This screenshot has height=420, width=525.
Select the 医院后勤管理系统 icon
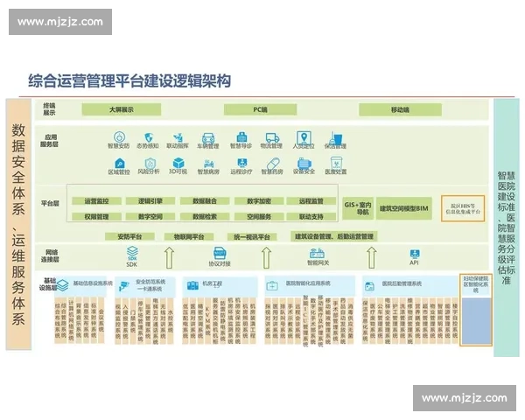[369, 286]
